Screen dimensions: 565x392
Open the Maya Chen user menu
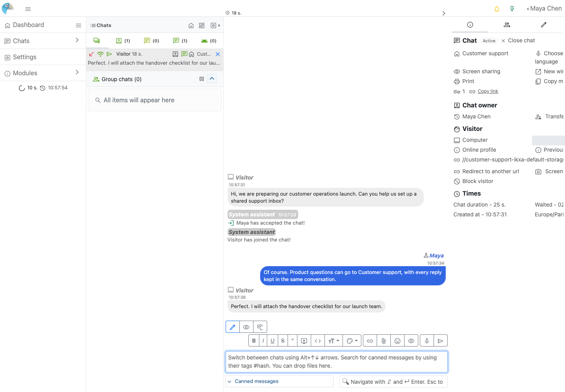point(544,8)
